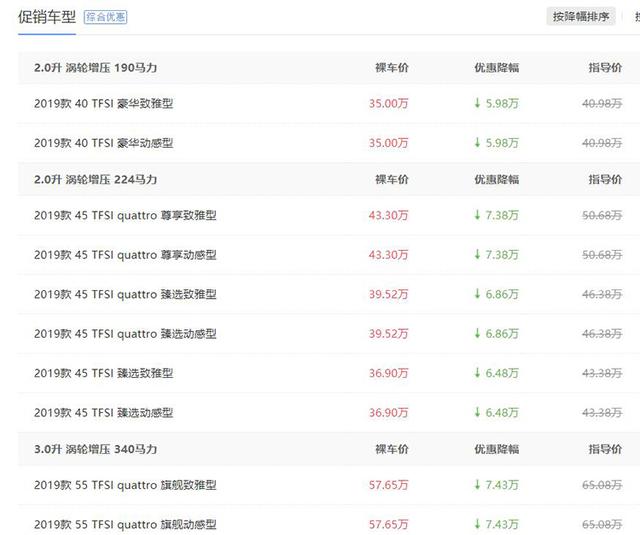The height and width of the screenshot is (535, 640).
Task: Open 2019款 45 TFSI 臻选动感型 model
Action: [x=104, y=413]
